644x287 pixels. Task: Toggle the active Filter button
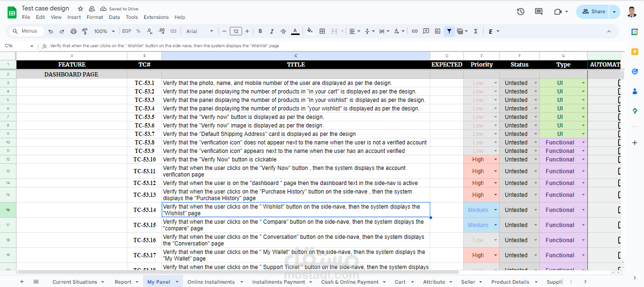point(449,31)
